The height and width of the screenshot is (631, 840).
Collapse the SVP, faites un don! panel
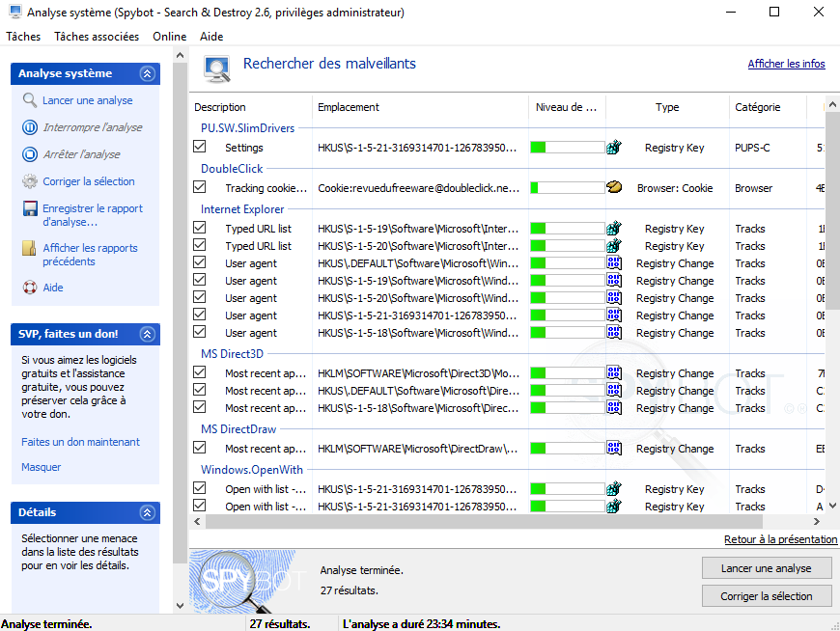(x=148, y=334)
